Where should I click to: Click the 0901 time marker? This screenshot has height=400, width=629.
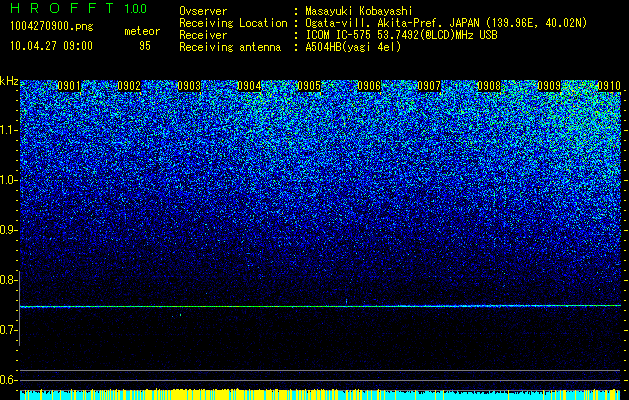(69, 86)
